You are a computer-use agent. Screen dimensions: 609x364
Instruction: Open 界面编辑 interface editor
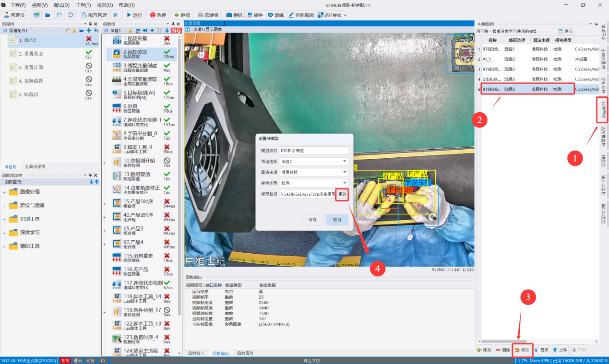pos(300,15)
